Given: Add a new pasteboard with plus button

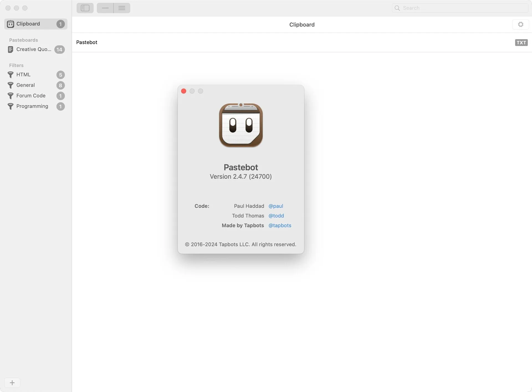Looking at the screenshot, I should point(12,383).
